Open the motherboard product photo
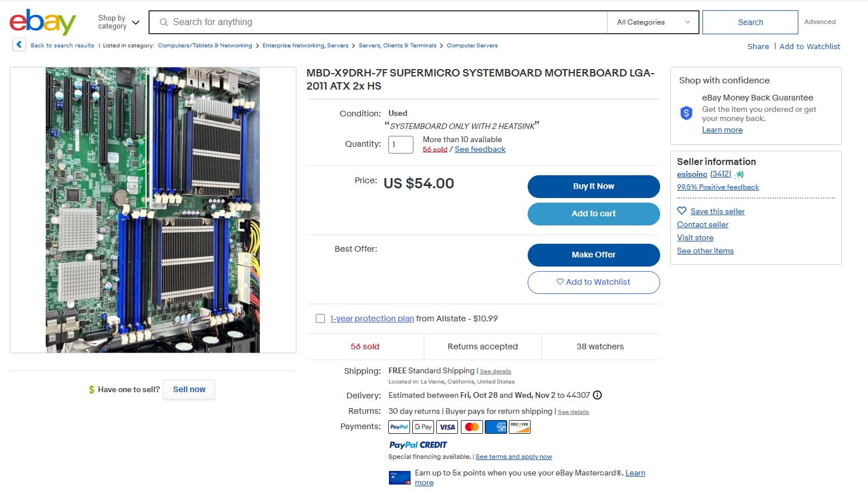Image resolution: width=868 pixels, height=504 pixels. coord(152,209)
